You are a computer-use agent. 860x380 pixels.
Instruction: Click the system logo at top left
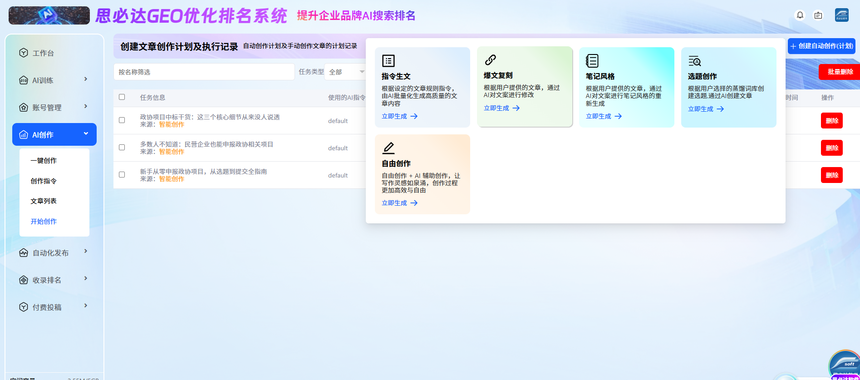coord(49,15)
